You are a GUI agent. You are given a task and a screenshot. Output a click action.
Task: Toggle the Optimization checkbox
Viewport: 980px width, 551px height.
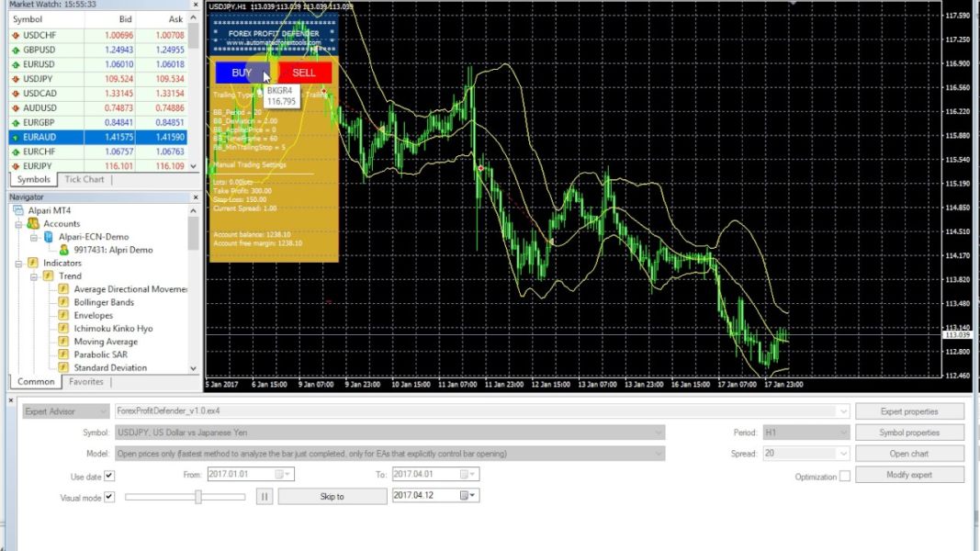(845, 476)
